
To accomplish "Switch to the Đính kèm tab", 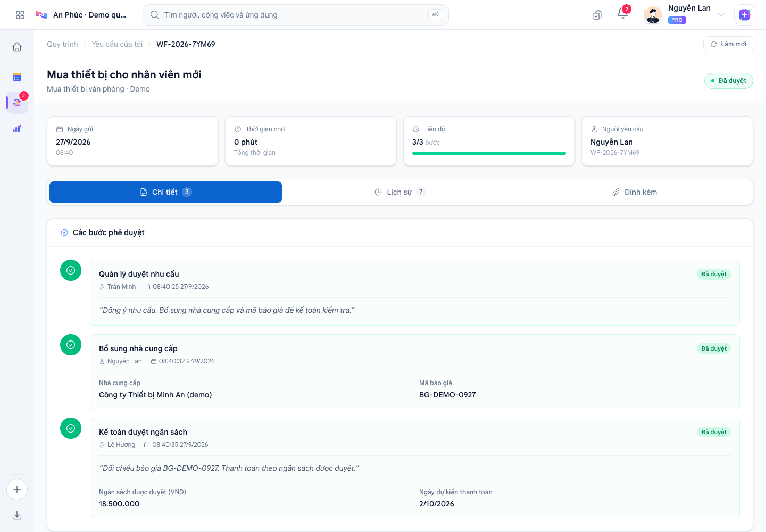I will pos(634,192).
